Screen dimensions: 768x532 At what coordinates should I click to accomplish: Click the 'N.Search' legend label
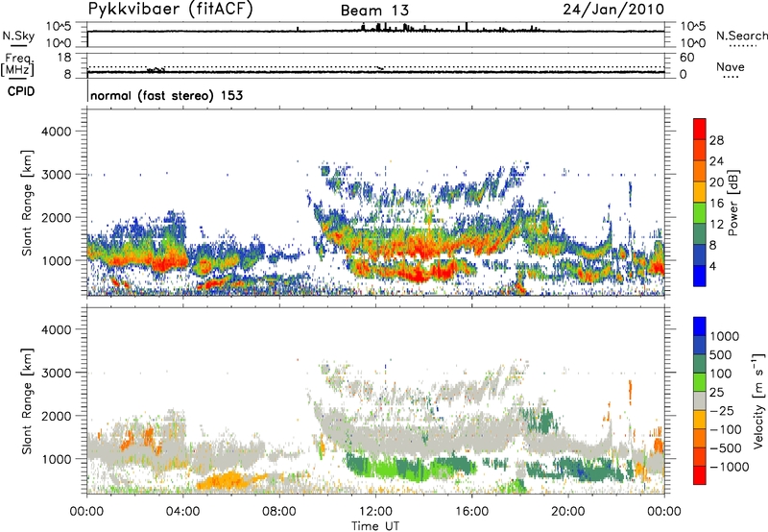[741, 36]
